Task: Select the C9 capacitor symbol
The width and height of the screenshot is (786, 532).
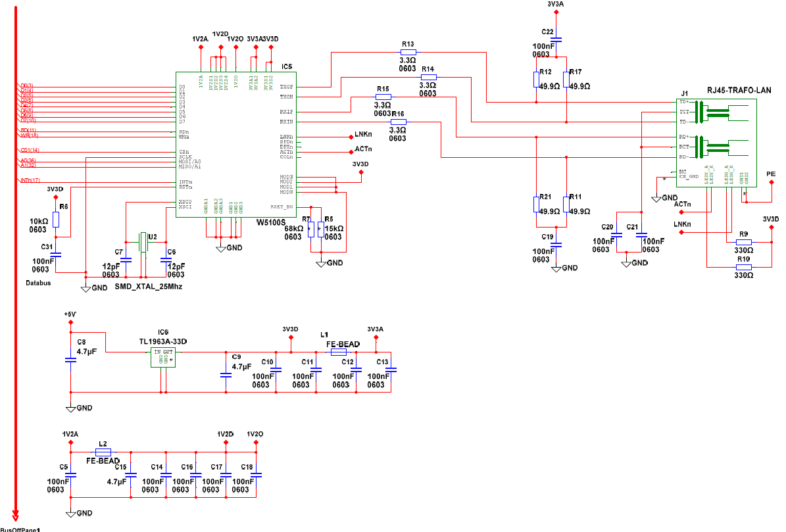Action: point(226,375)
